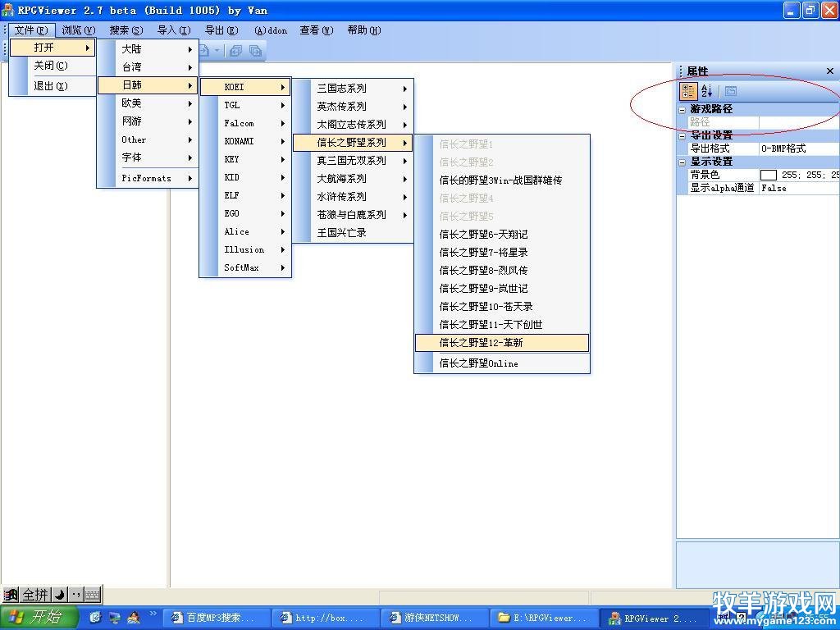Select 信长之野望8-烈风传
Image resolution: width=840 pixels, height=630 pixels.
click(502, 271)
